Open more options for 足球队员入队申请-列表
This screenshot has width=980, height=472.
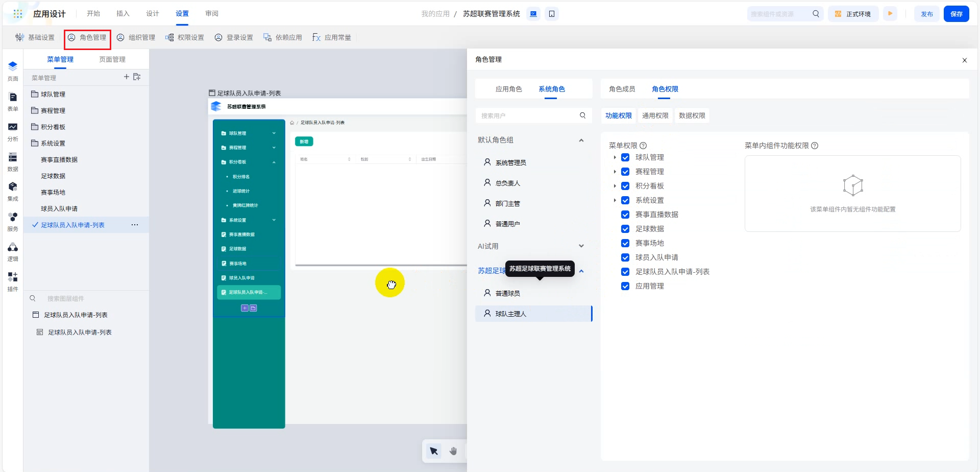point(135,225)
